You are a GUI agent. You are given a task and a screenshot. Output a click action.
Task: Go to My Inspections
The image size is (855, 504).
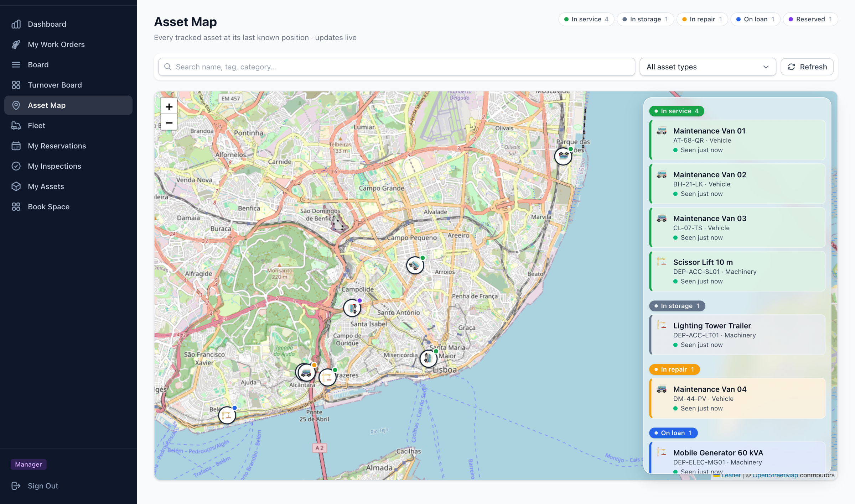point(68,166)
